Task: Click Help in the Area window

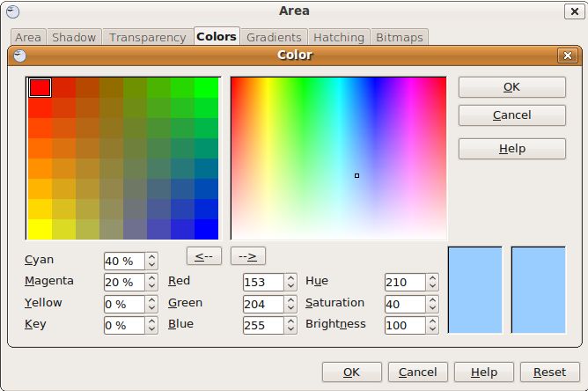Action: click(484, 372)
